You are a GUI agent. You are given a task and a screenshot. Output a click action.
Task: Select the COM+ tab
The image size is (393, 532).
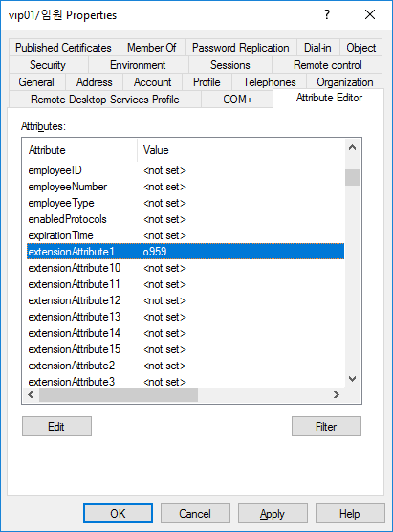[x=237, y=100]
